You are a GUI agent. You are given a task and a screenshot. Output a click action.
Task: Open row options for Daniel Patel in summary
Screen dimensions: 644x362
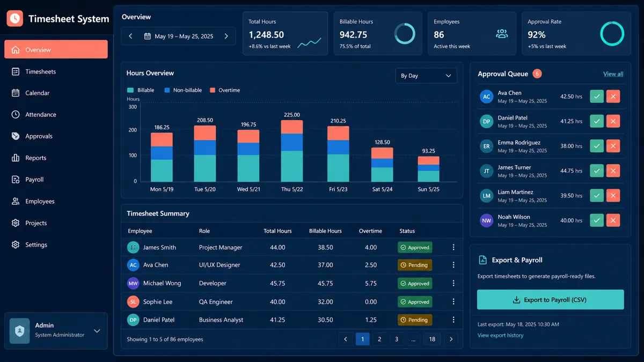[453, 320]
